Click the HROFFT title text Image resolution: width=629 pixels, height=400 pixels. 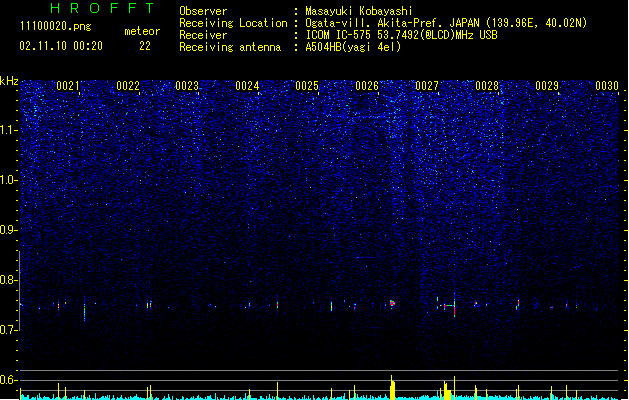[x=102, y=8]
